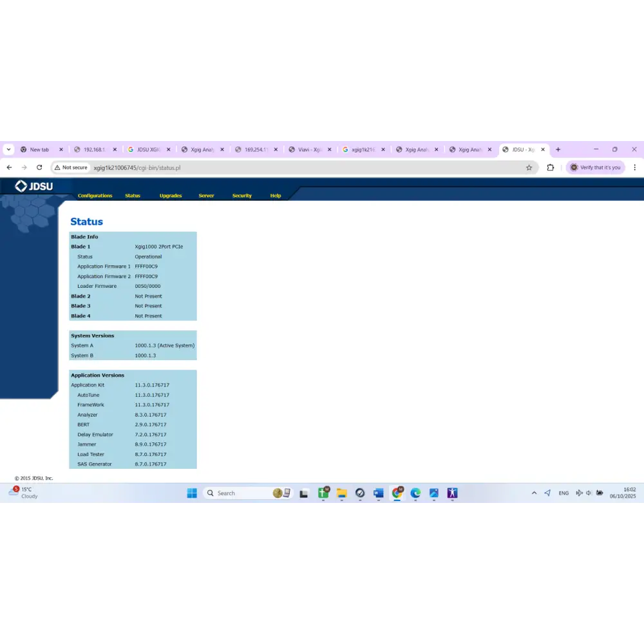Open Microsoft Word from taskbar
Image resolution: width=644 pixels, height=644 pixels.
(x=378, y=493)
